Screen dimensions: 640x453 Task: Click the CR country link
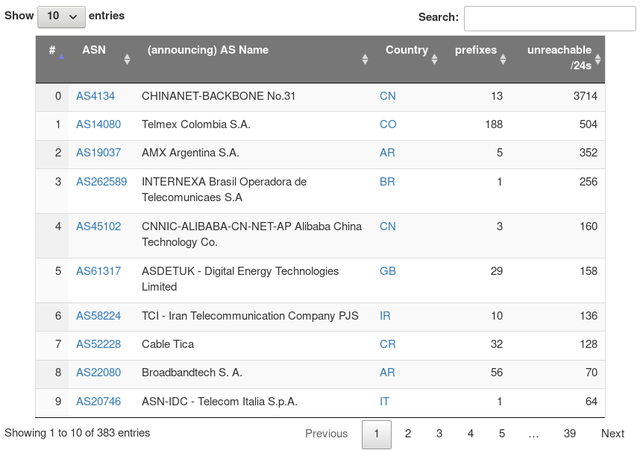388,344
